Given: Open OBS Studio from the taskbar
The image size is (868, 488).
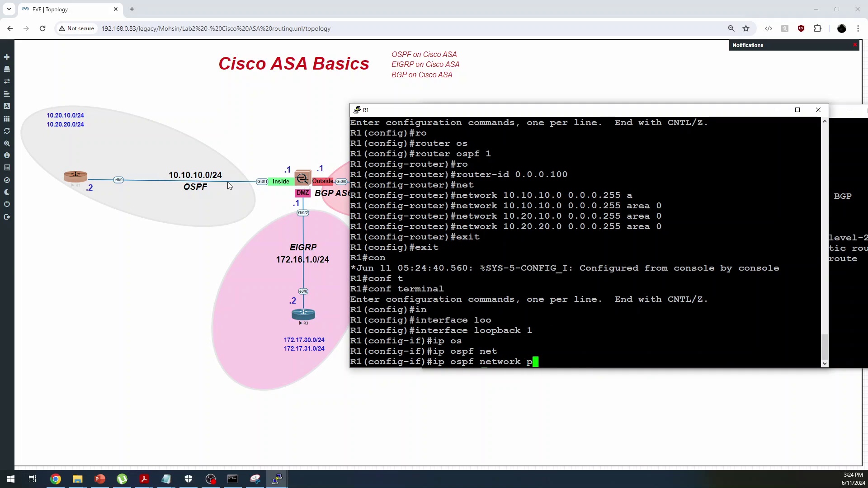Looking at the screenshot, I should pyautogui.click(x=211, y=479).
